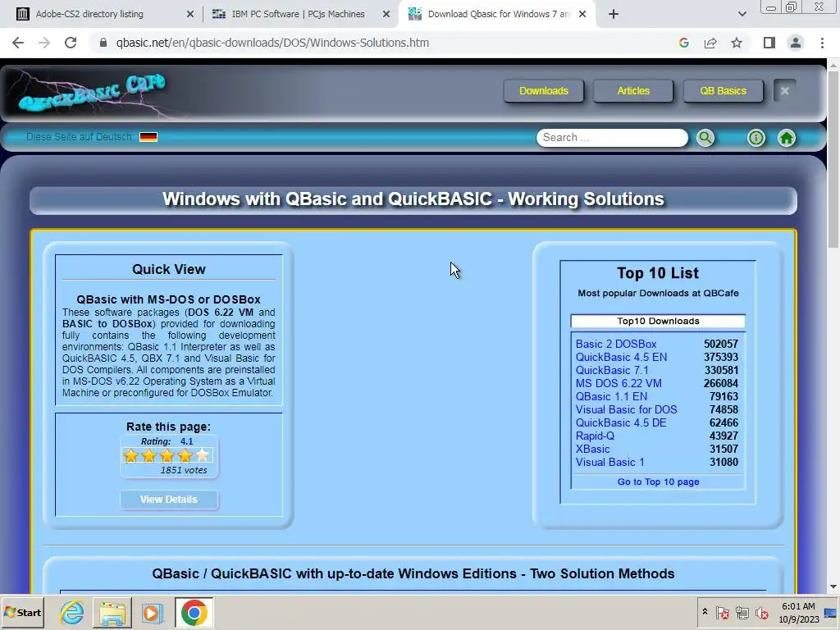Viewport: 840px width, 630px height.
Task: Reload the QBasic page
Action: 71,43
